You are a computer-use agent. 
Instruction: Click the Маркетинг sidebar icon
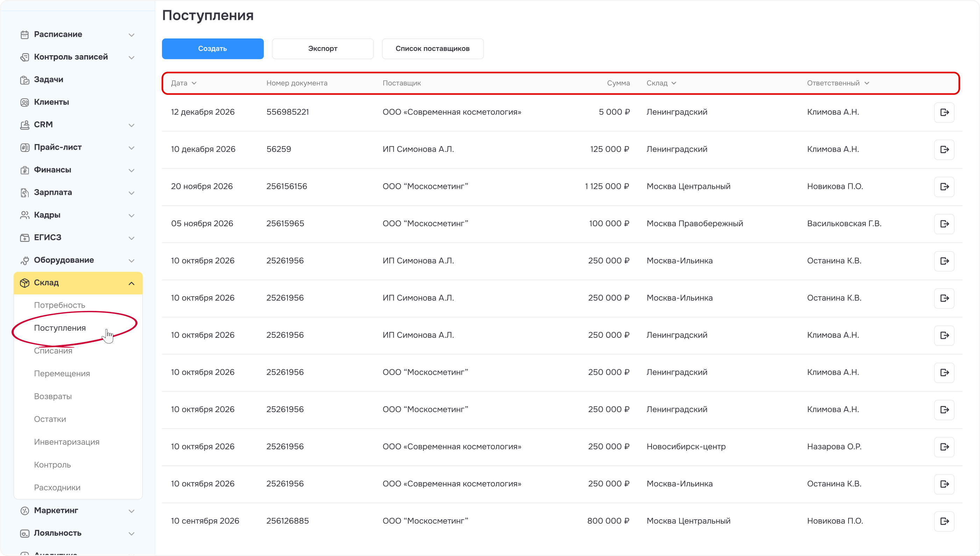pos(24,511)
